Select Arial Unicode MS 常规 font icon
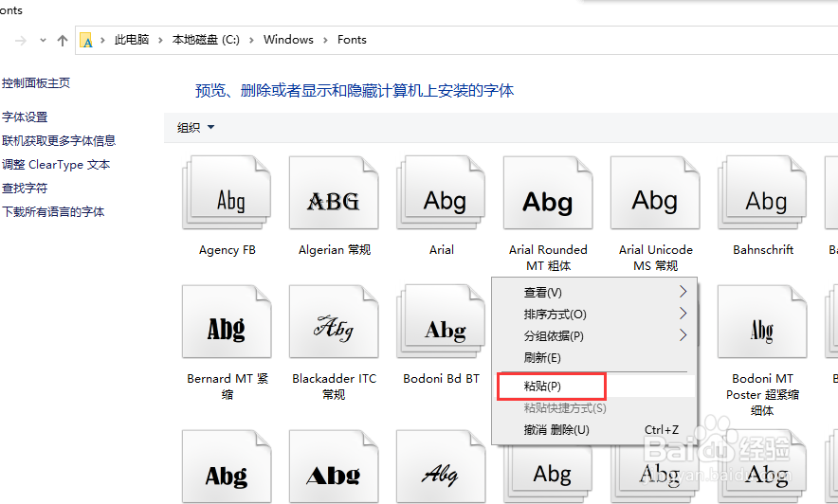This screenshot has height=504, width=838. 655,192
